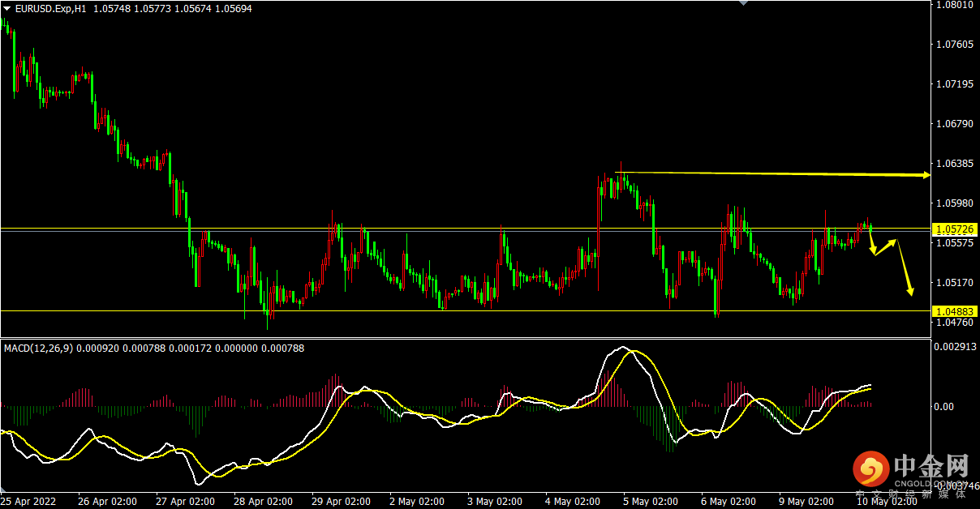The height and width of the screenshot is (509, 980).
Task: Click the gray chart shift marker at top
Action: tap(742, 3)
